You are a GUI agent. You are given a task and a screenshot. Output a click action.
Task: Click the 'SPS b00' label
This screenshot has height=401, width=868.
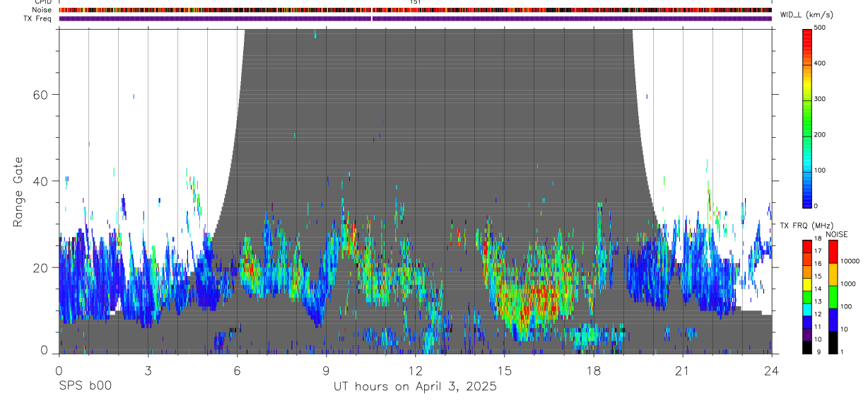tap(84, 386)
